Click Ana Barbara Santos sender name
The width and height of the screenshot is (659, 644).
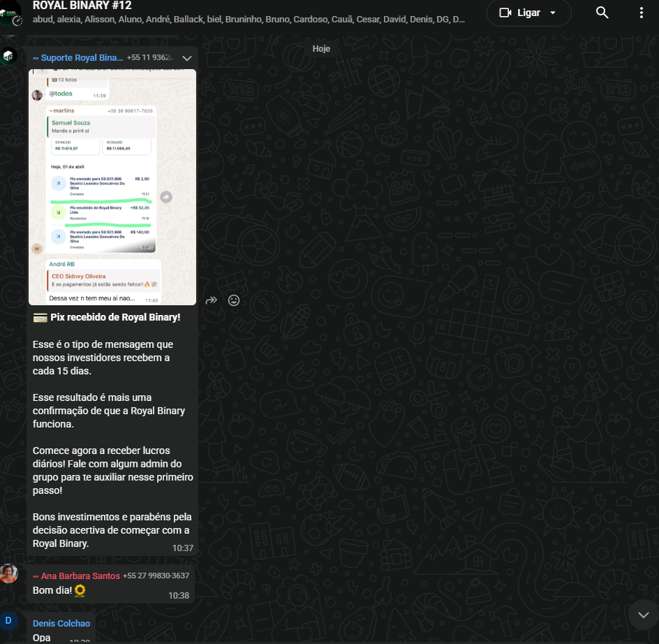[77, 576]
